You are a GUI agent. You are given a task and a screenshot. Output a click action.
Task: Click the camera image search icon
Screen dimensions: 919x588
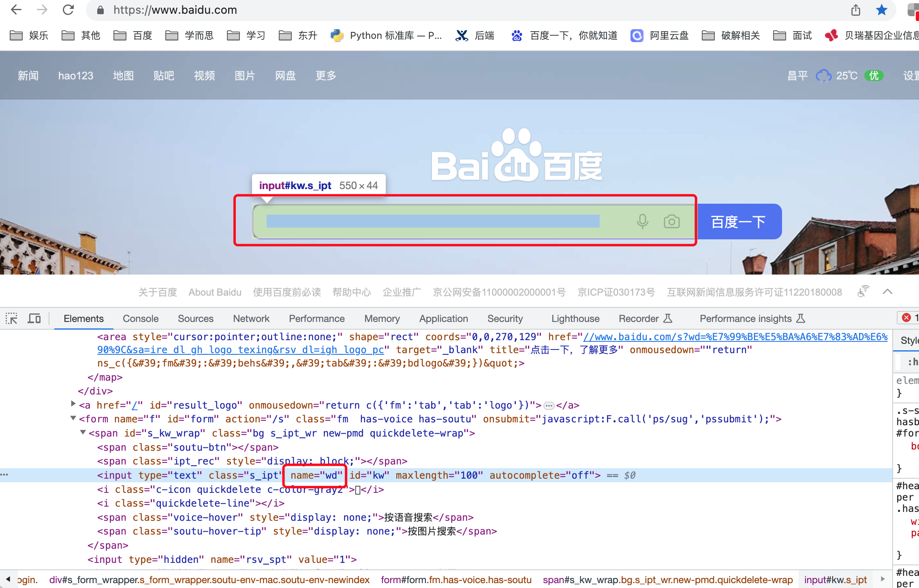pyautogui.click(x=671, y=222)
